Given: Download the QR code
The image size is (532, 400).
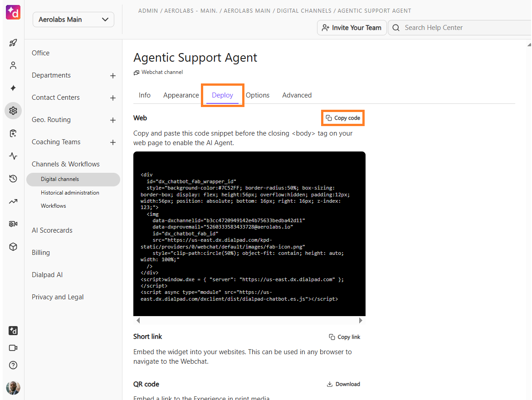Looking at the screenshot, I should pos(343,384).
